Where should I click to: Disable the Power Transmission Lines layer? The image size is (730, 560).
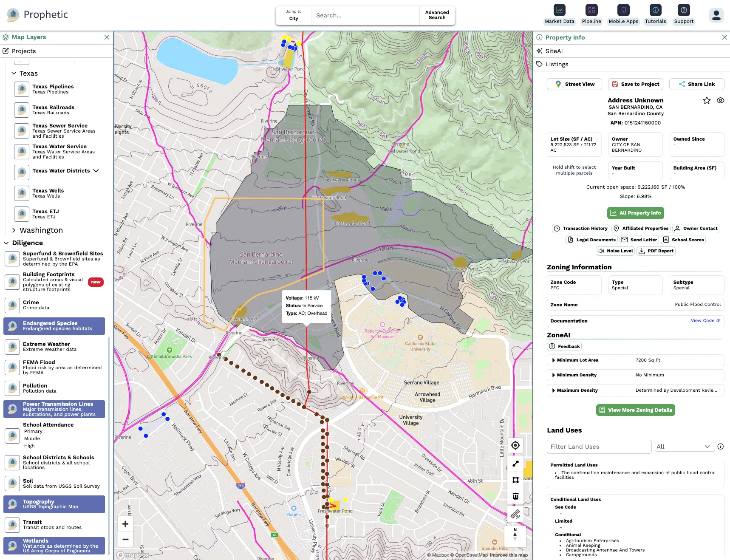(x=54, y=409)
